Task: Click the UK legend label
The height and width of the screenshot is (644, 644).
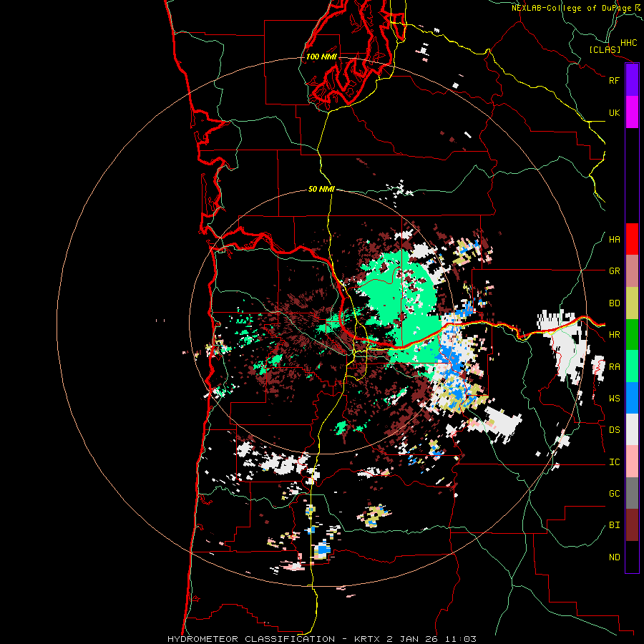Action: pos(614,112)
